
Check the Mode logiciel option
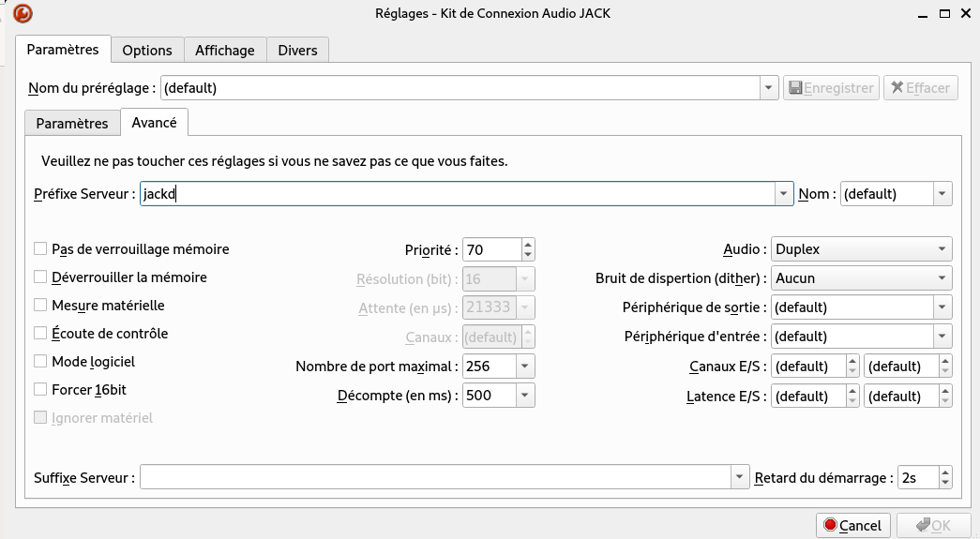click(40, 362)
